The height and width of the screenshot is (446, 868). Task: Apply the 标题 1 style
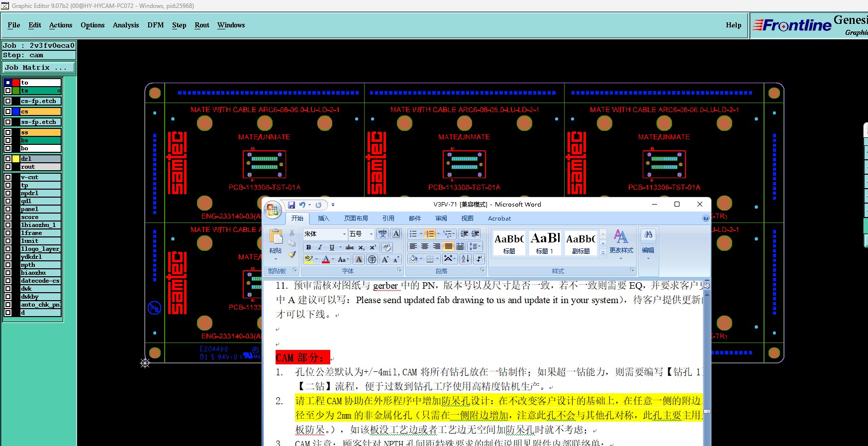coord(545,242)
